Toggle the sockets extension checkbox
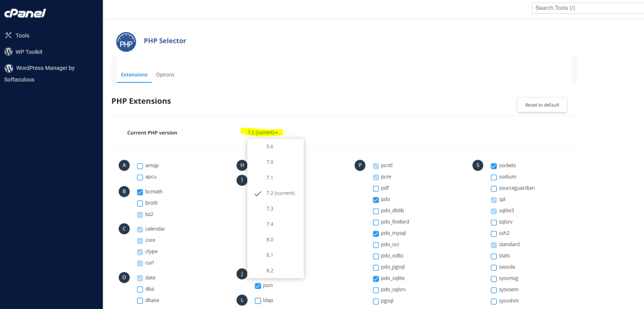This screenshot has height=309, width=644. [x=494, y=166]
